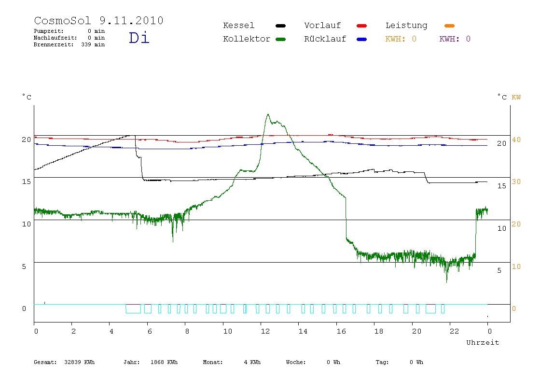Viewport: 554px width, 392px height.
Task: Click the "Uhrzeit" axis title
Action: tap(483, 342)
